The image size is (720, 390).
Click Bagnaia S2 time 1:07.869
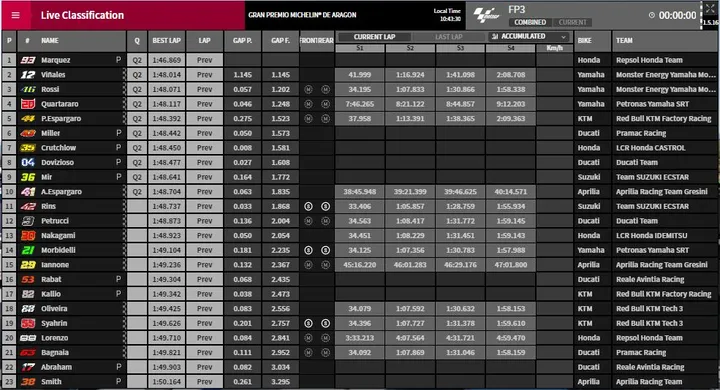(410, 353)
